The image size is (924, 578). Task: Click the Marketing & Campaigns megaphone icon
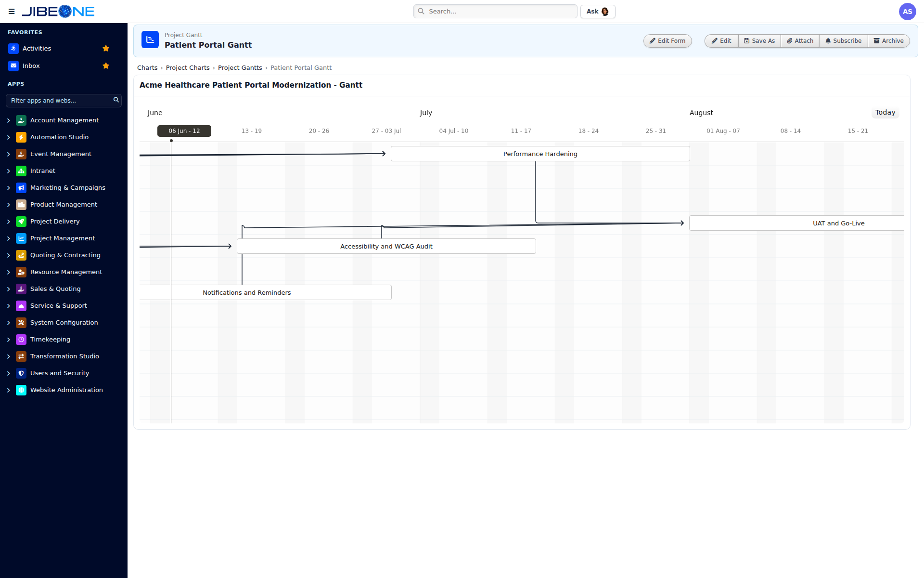pos(21,188)
